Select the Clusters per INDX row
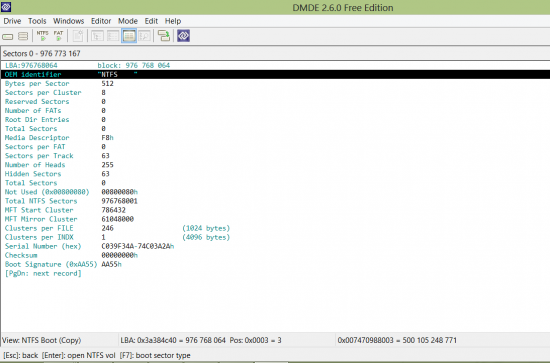This screenshot has height=363, width=550. pos(275,237)
